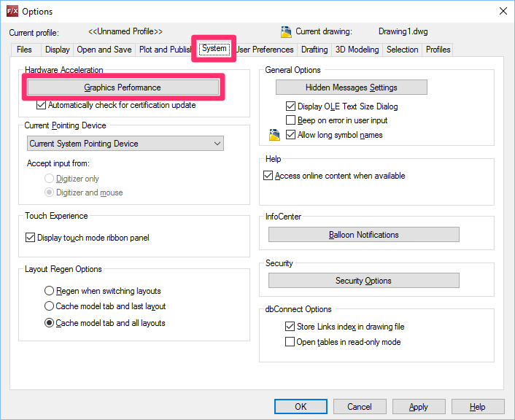
Task: Expand the Current System Pointing Device dropdown
Action: point(125,144)
